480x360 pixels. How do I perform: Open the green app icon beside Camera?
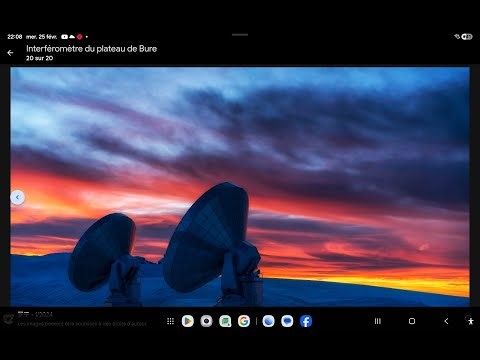point(225,321)
